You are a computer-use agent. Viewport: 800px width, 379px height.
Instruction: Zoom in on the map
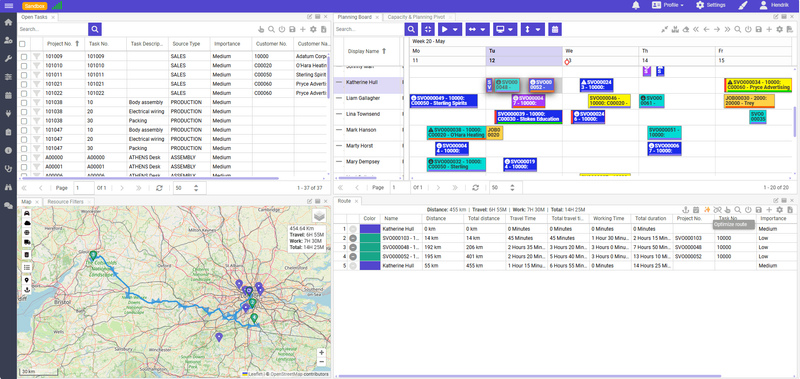click(x=321, y=352)
